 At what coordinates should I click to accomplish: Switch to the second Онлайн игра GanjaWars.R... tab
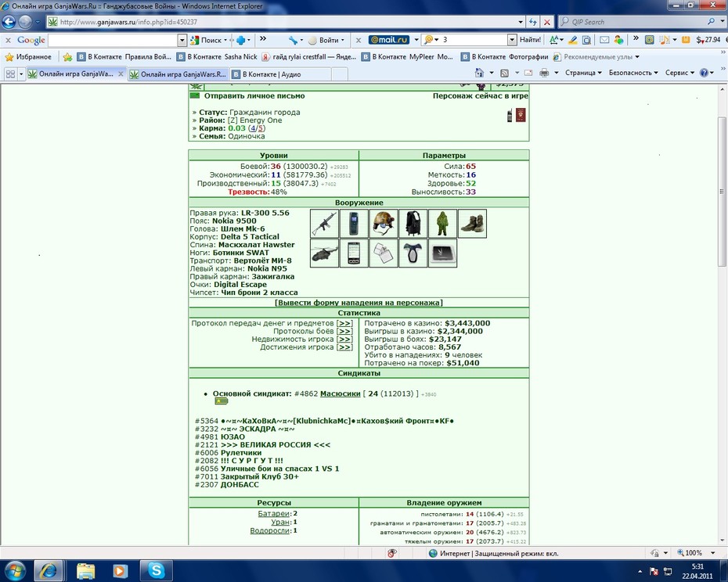point(178,74)
